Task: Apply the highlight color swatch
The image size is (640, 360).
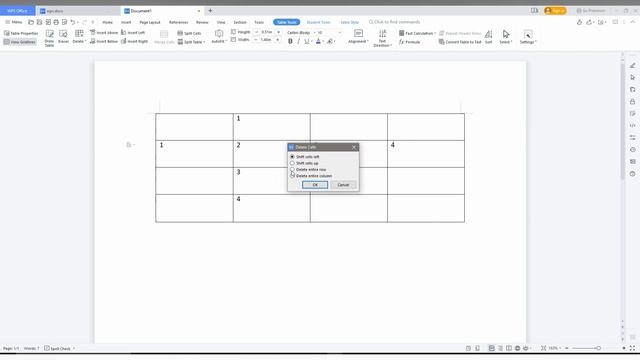Action: (x=330, y=41)
